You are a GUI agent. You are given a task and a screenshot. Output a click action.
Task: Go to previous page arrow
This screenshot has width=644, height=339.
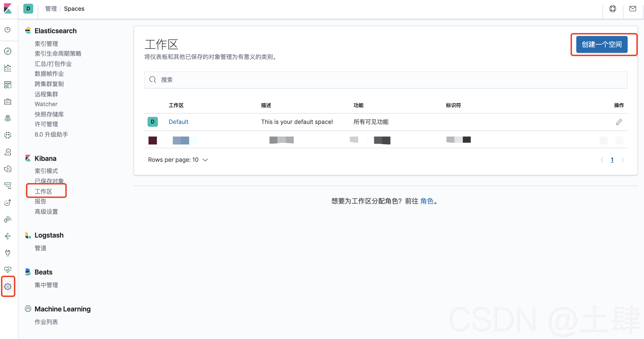coord(602,160)
